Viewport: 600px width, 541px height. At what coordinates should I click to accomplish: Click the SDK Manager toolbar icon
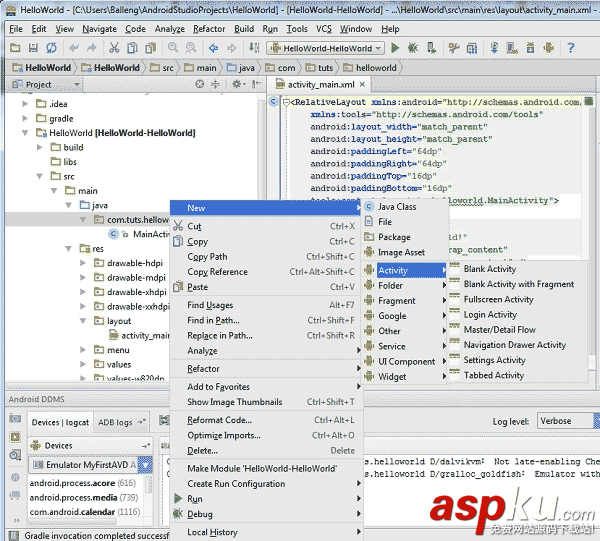click(x=531, y=48)
